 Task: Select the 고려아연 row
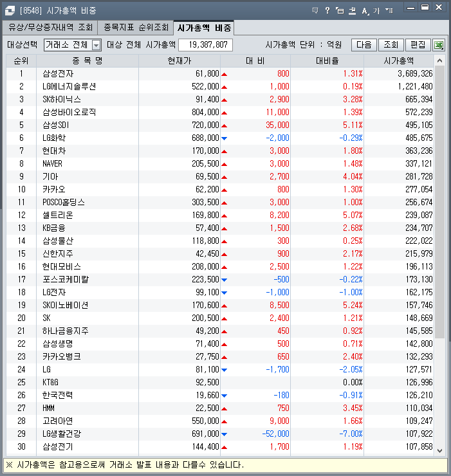(220, 421)
